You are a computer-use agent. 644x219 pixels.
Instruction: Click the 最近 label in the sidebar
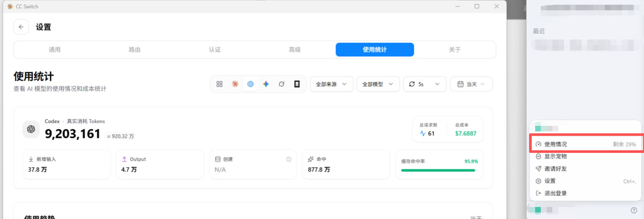coord(539,31)
